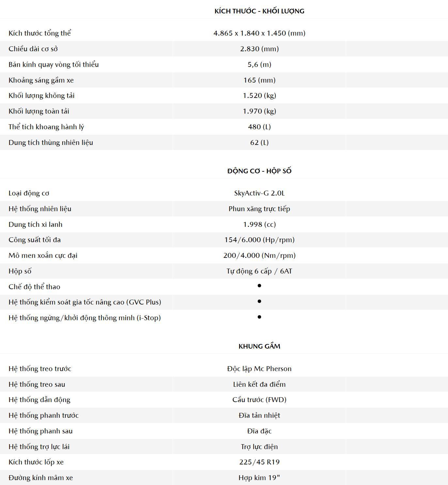
Task: Click the 2.830 (mm) wheelbase value
Action: click(x=259, y=49)
